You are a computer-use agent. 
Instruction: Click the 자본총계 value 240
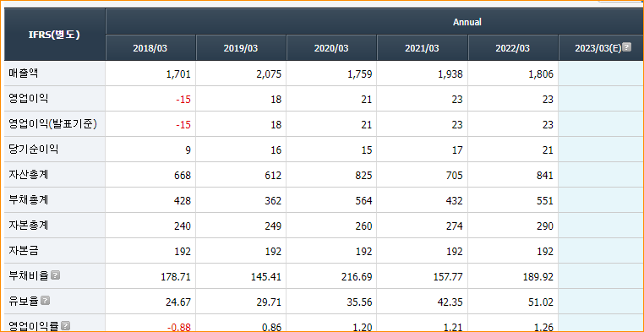(183, 226)
